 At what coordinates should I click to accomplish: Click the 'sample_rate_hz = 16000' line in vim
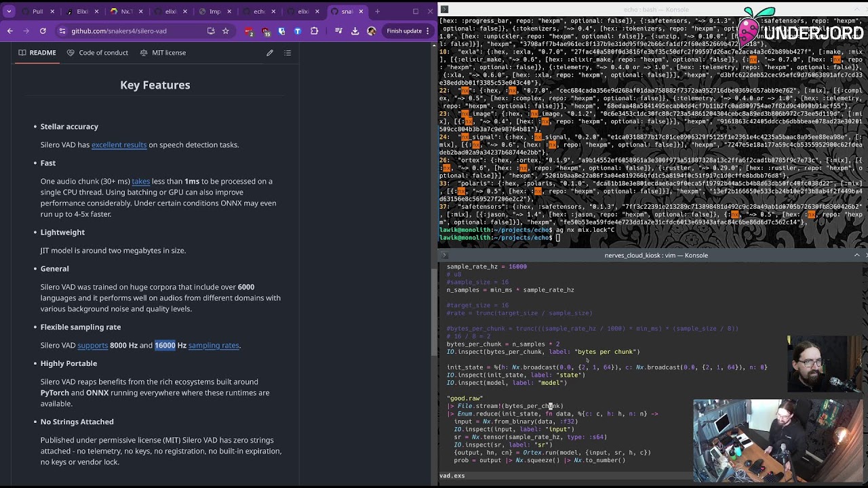[x=486, y=266]
